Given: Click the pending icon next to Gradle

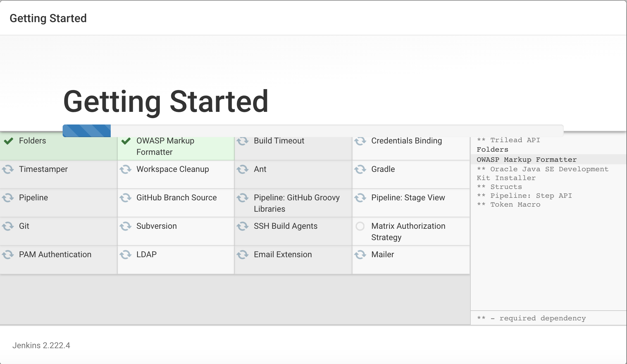Looking at the screenshot, I should click(x=360, y=169).
